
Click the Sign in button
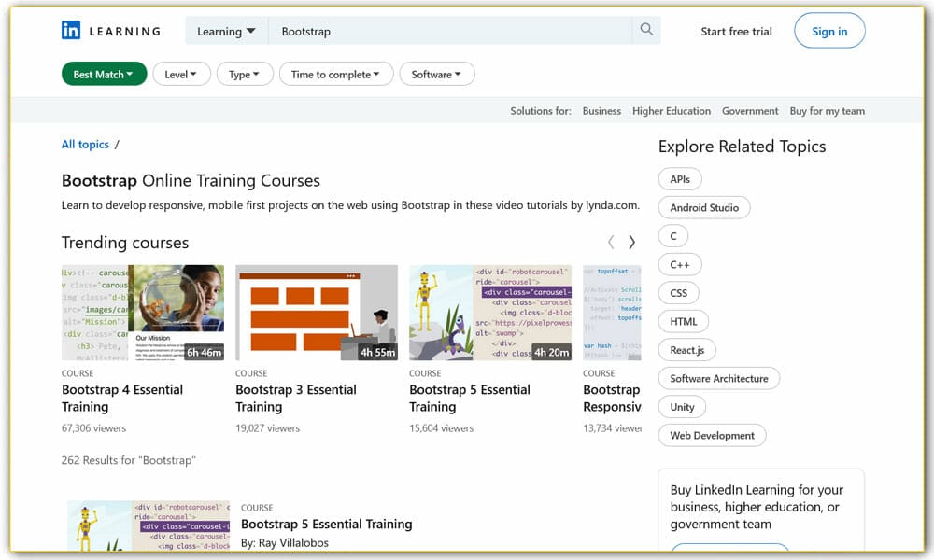click(829, 30)
